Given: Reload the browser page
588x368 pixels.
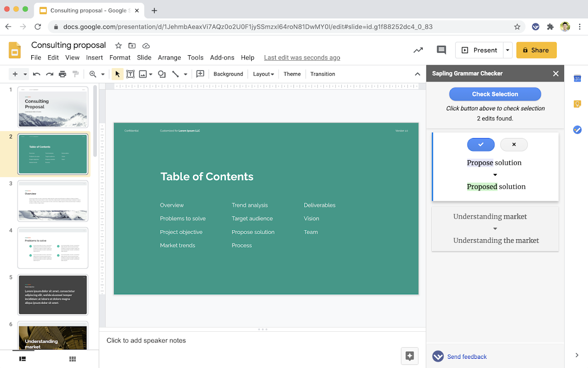Looking at the screenshot, I should click(38, 27).
